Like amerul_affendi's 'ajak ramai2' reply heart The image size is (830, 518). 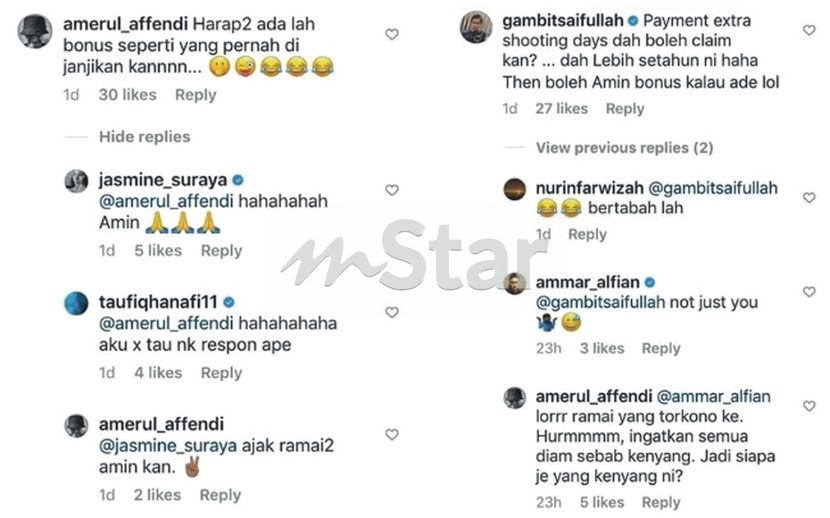pos(392,434)
